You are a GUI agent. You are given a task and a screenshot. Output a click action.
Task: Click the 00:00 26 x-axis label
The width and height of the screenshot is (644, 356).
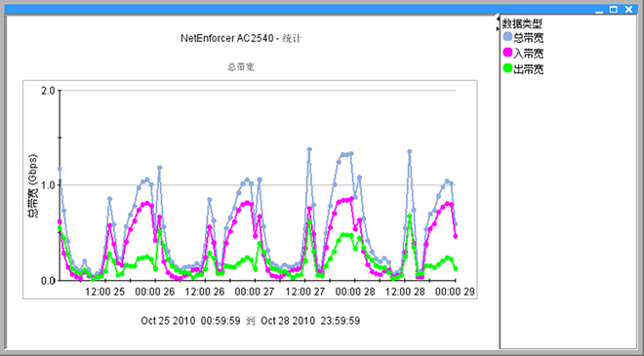[155, 292]
